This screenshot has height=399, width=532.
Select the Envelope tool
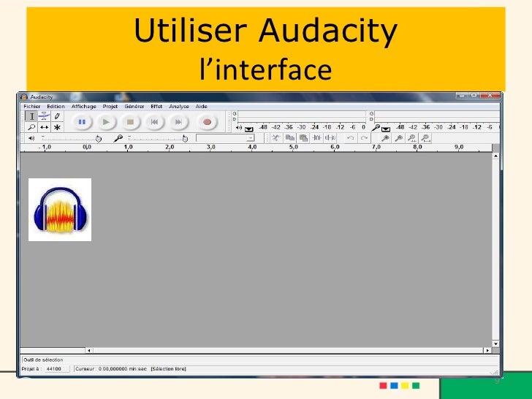tap(44, 116)
